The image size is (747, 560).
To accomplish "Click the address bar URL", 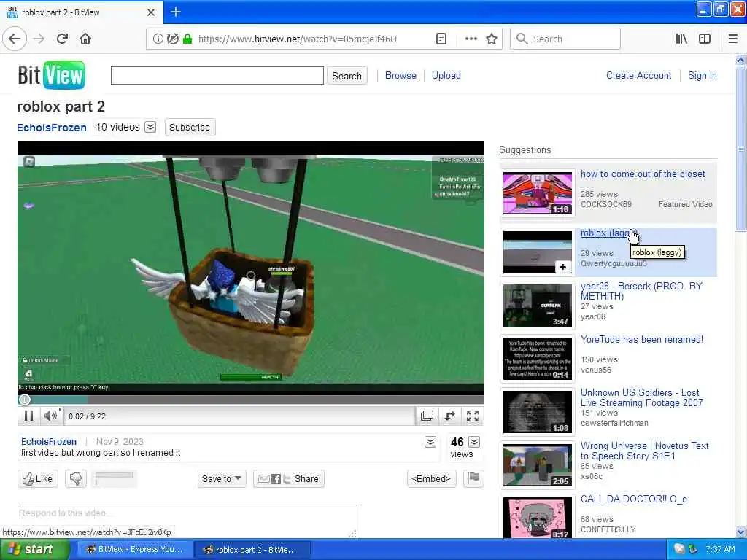I will pos(298,39).
